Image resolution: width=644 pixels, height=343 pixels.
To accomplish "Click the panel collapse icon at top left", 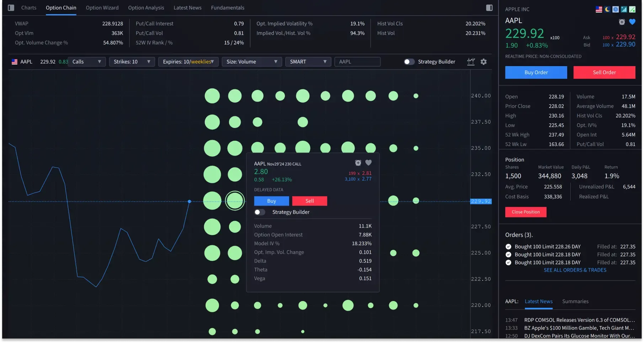I will [x=10, y=7].
